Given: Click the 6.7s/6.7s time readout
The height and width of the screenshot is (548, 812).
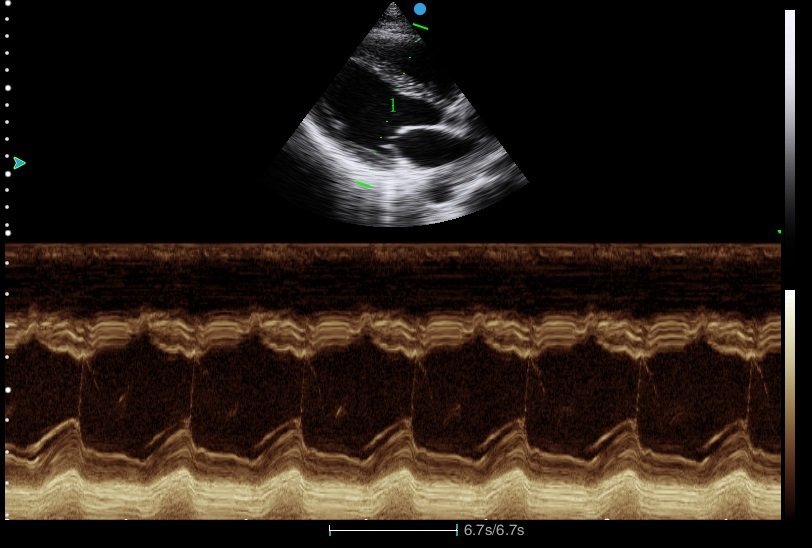Looking at the screenshot, I should (494, 530).
